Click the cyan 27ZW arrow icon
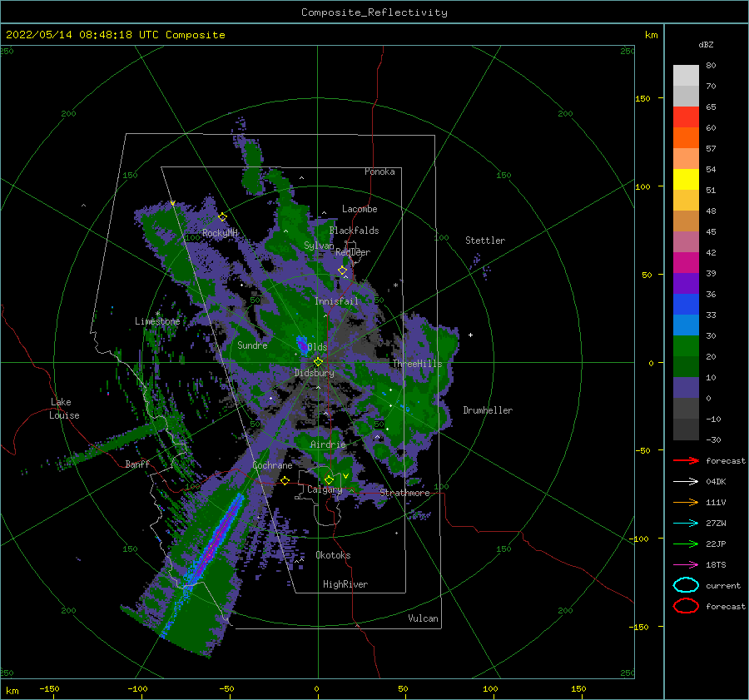Screen dimensions: 749x700 (686, 524)
